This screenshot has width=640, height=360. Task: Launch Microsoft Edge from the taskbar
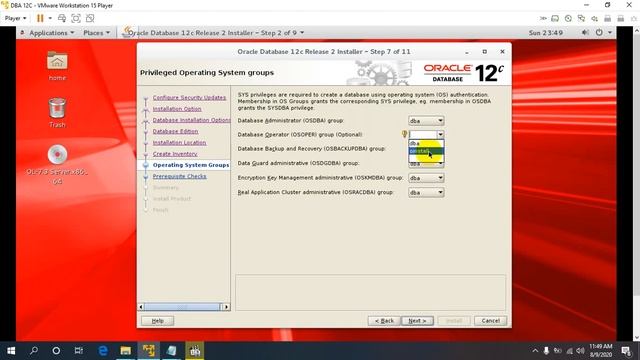pos(103,351)
